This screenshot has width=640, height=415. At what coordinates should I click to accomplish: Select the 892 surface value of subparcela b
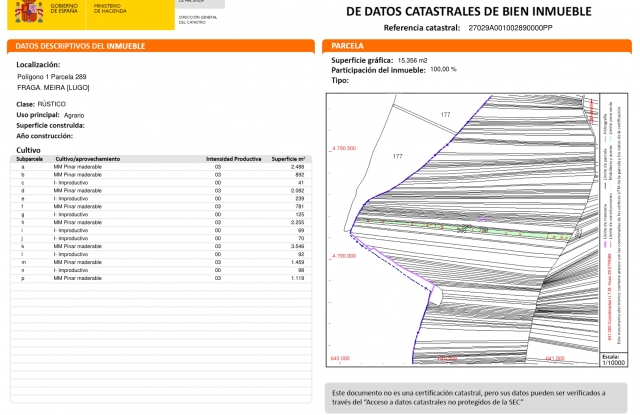(x=300, y=175)
